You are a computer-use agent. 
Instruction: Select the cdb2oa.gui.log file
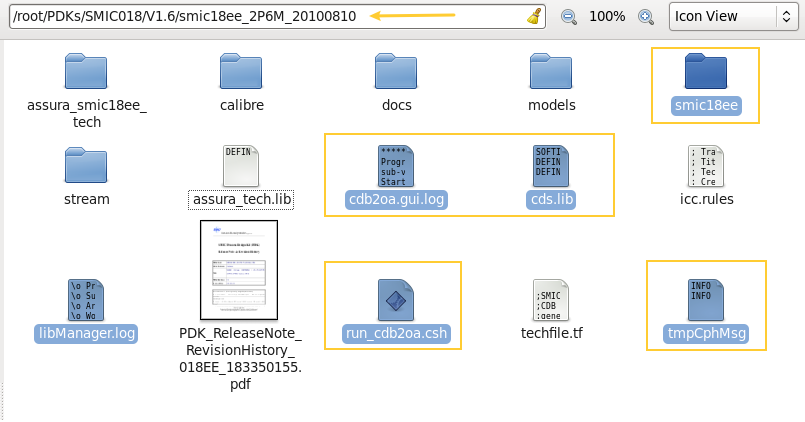(x=396, y=165)
